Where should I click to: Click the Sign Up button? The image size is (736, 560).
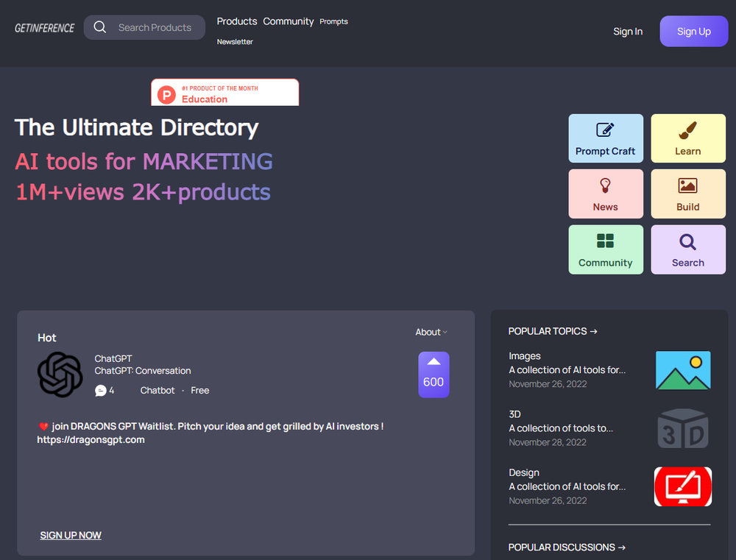pyautogui.click(x=694, y=31)
